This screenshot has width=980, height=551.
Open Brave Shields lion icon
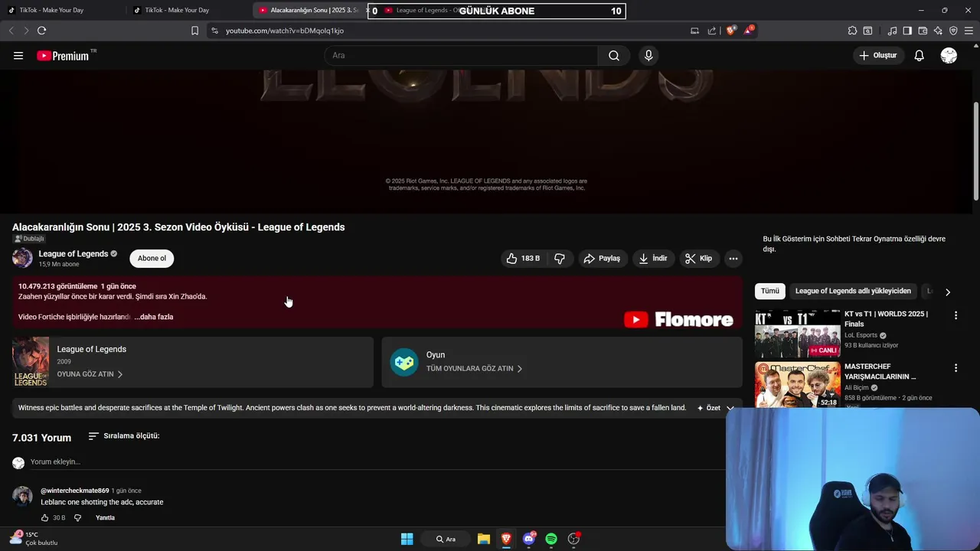tap(731, 31)
